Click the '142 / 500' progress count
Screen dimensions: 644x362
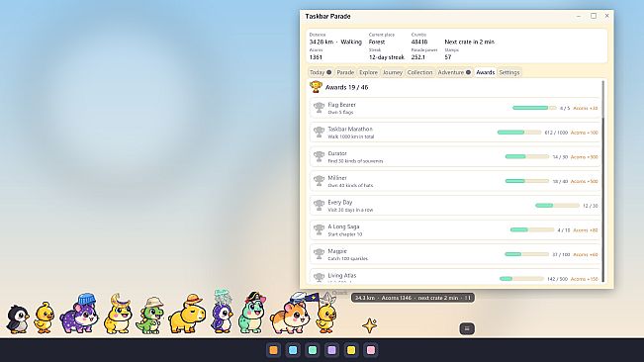[x=557, y=279]
